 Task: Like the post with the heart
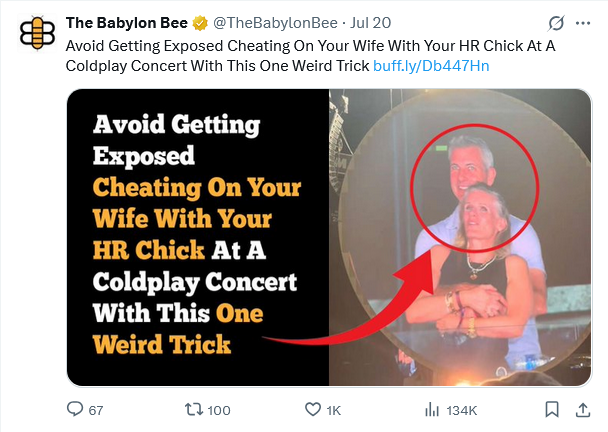tap(313, 409)
